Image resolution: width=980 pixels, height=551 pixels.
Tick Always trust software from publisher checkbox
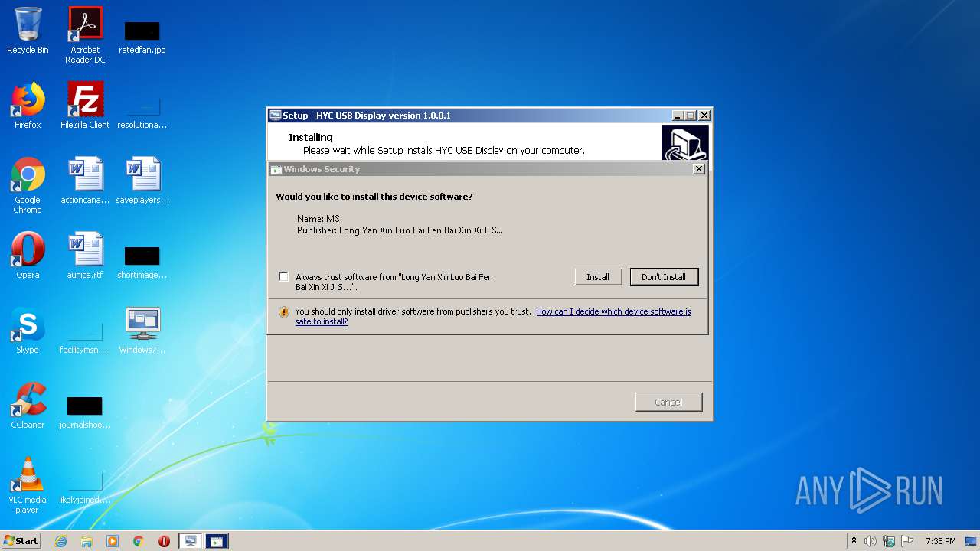(284, 276)
